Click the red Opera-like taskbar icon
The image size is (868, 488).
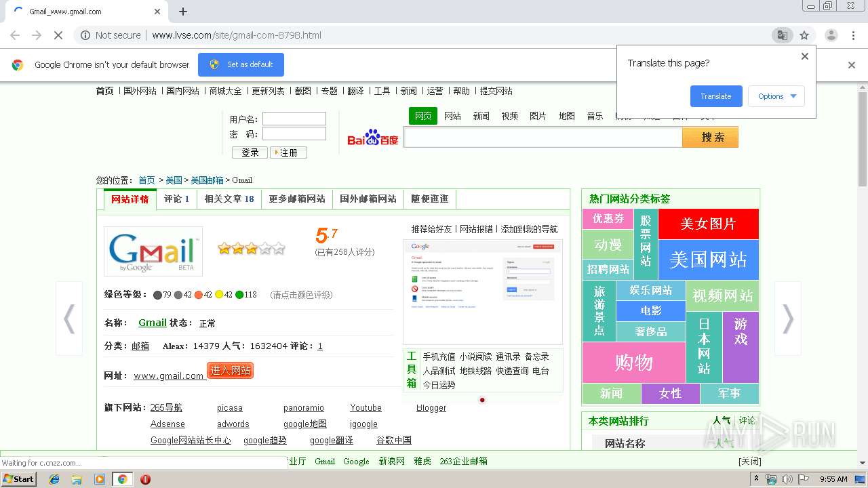(x=145, y=479)
